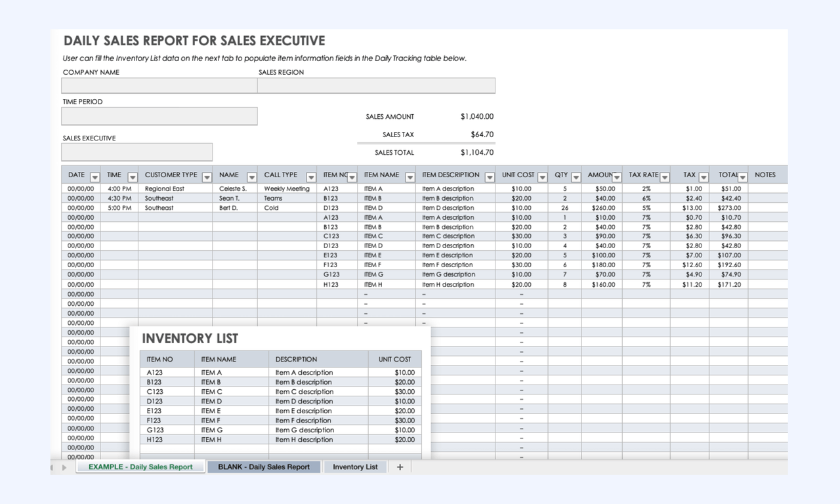Select the $1,104.70 sales total cell
Viewport: 840px width, 504px height.
pyautogui.click(x=477, y=152)
